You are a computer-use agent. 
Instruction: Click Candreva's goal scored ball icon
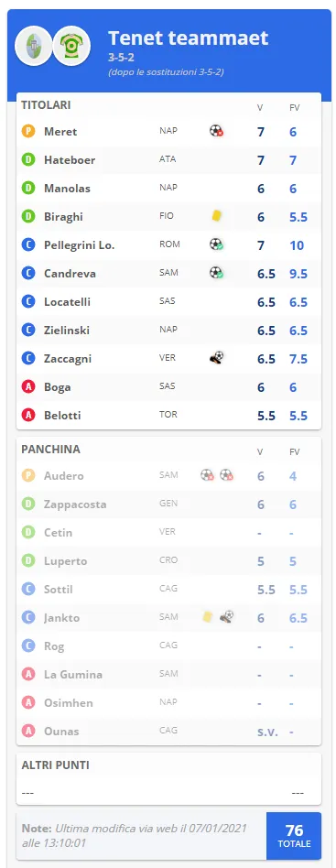pos(216,272)
